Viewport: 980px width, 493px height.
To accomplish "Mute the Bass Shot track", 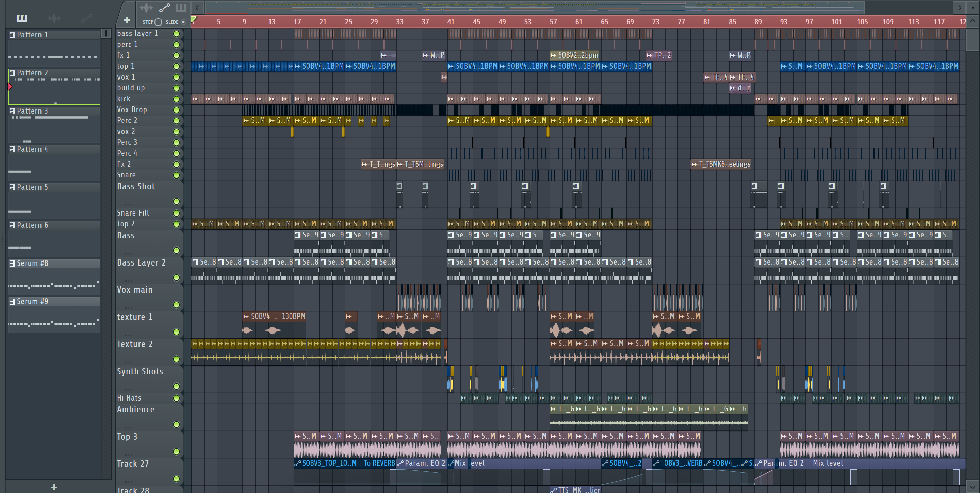I will [176, 202].
